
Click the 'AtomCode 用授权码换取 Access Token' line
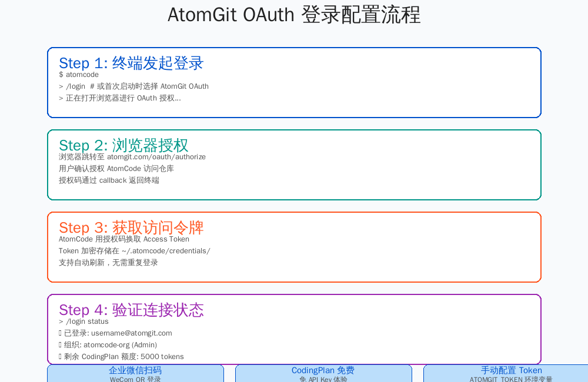click(x=123, y=239)
